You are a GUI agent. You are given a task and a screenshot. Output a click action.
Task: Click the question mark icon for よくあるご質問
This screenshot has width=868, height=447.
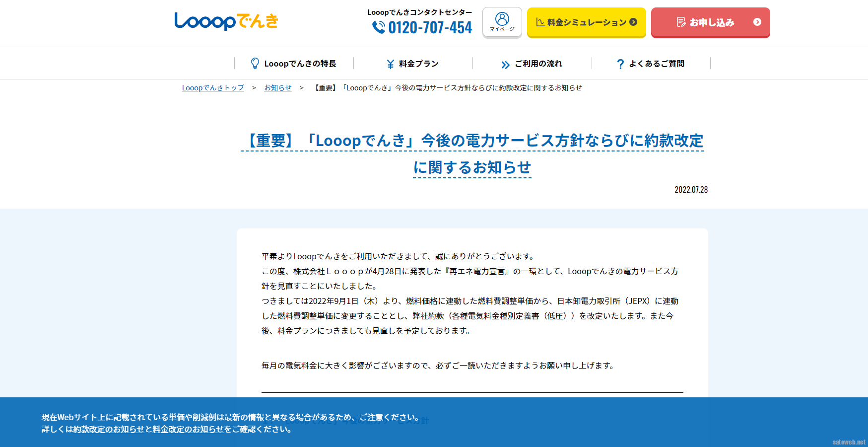620,64
